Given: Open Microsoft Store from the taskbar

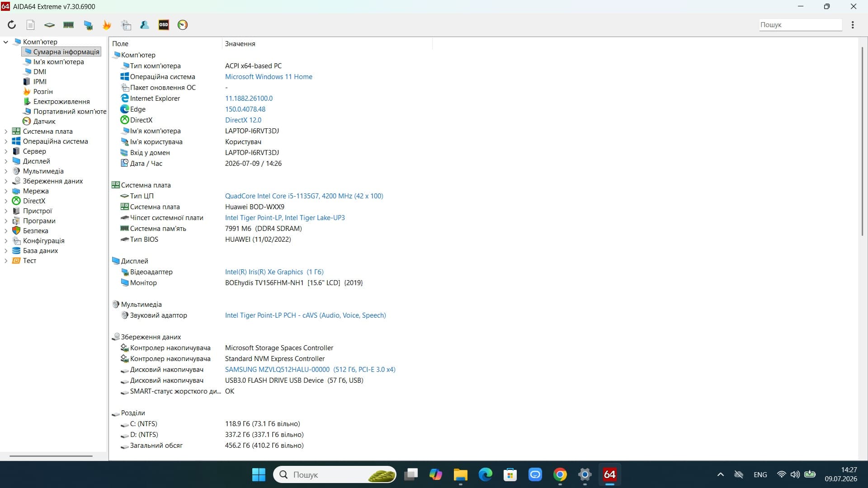Looking at the screenshot, I should tap(510, 475).
